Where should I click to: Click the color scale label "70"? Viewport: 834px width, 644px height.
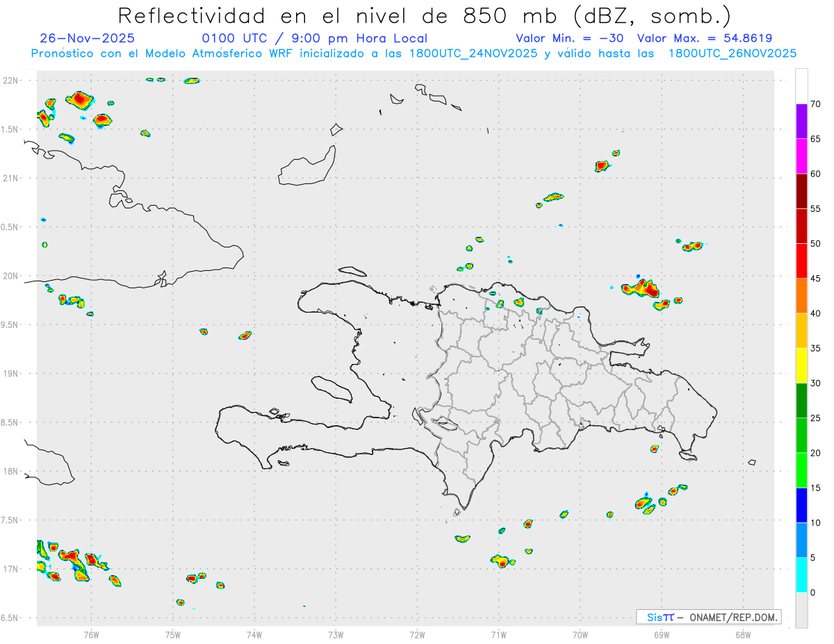[815, 104]
